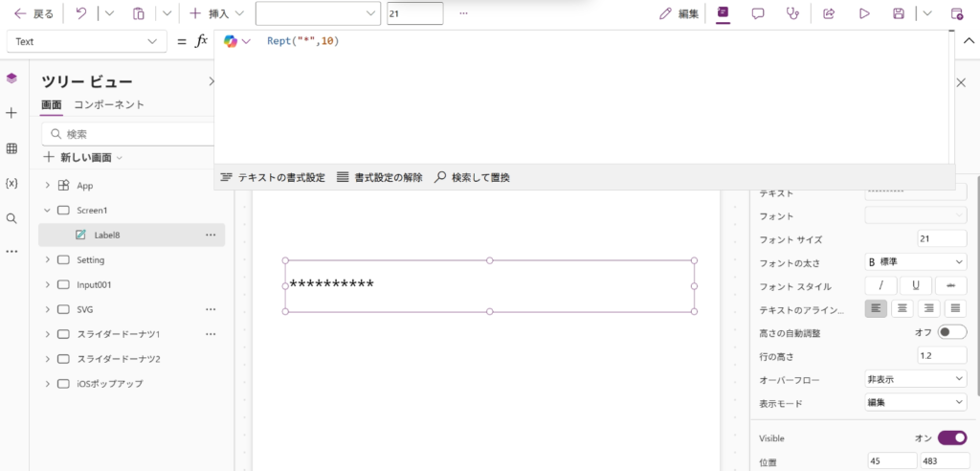Toggle italic font style button
980x471 pixels.
(880, 285)
